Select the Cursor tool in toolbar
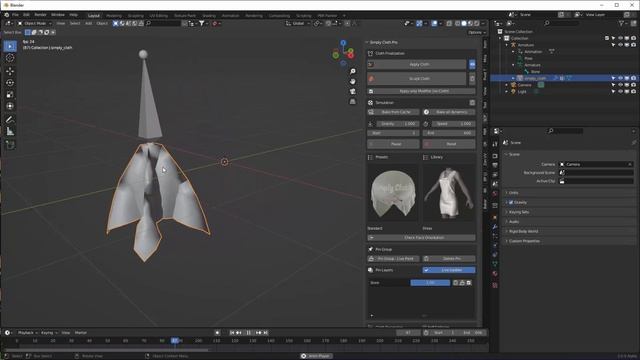Screen dimensions: 640x360 coord(10,58)
